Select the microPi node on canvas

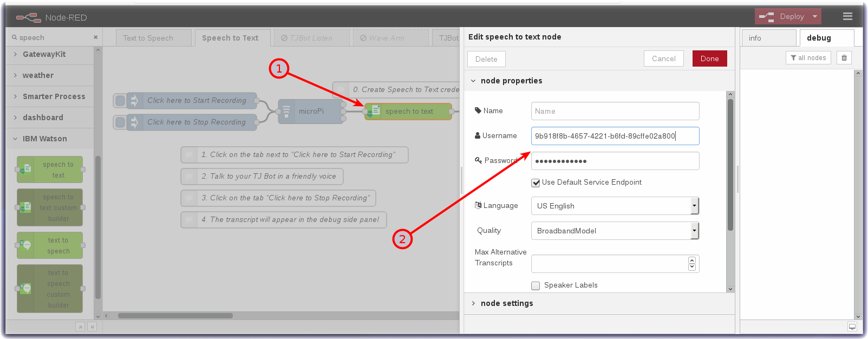(311, 111)
